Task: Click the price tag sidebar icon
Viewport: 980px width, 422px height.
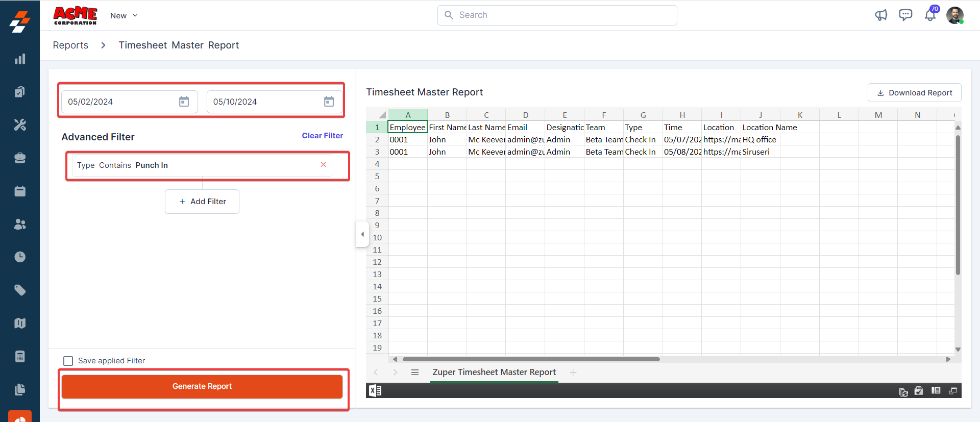Action: (20, 290)
